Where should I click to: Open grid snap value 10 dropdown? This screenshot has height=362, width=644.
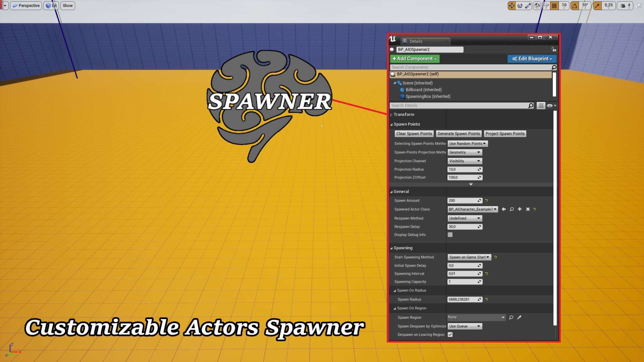tap(564, 6)
